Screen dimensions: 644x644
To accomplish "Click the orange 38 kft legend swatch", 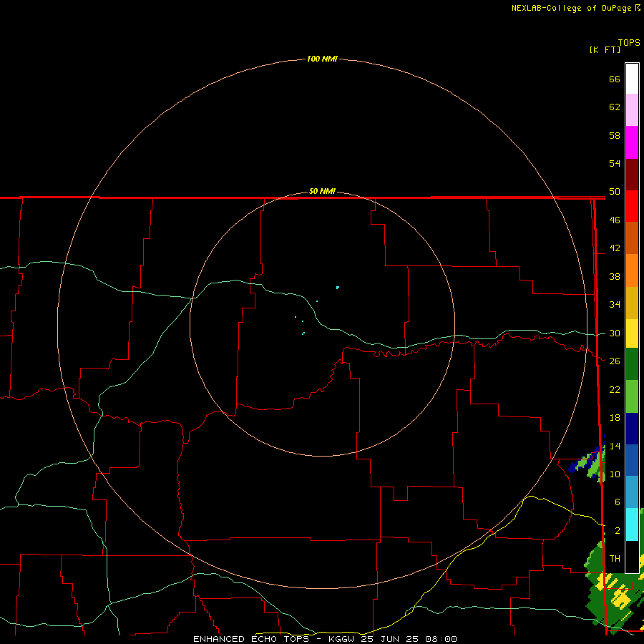I will click(x=632, y=270).
